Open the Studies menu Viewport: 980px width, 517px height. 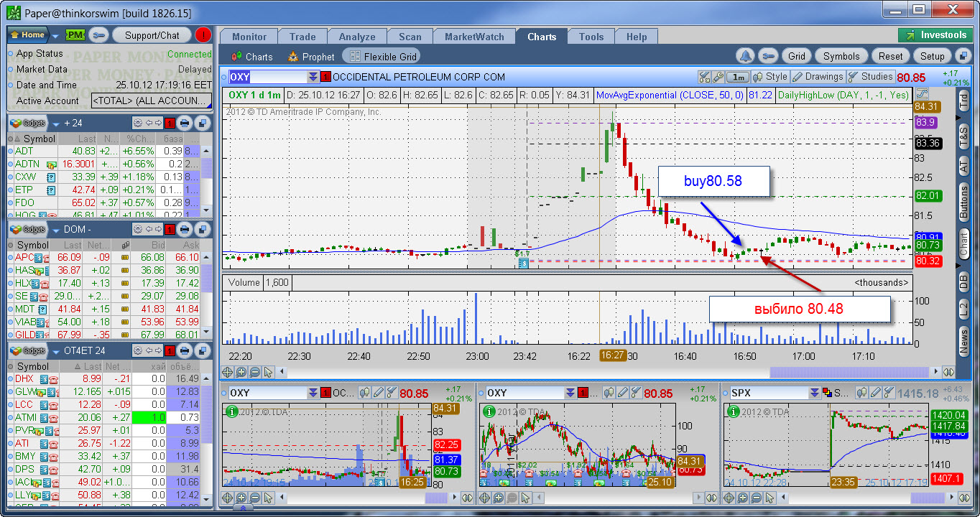(x=870, y=77)
